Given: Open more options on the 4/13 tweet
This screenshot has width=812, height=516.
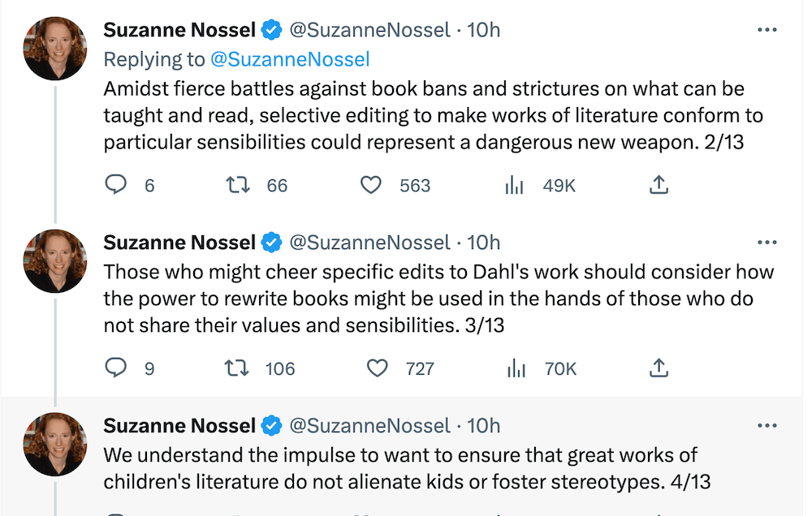Looking at the screenshot, I should (x=767, y=426).
